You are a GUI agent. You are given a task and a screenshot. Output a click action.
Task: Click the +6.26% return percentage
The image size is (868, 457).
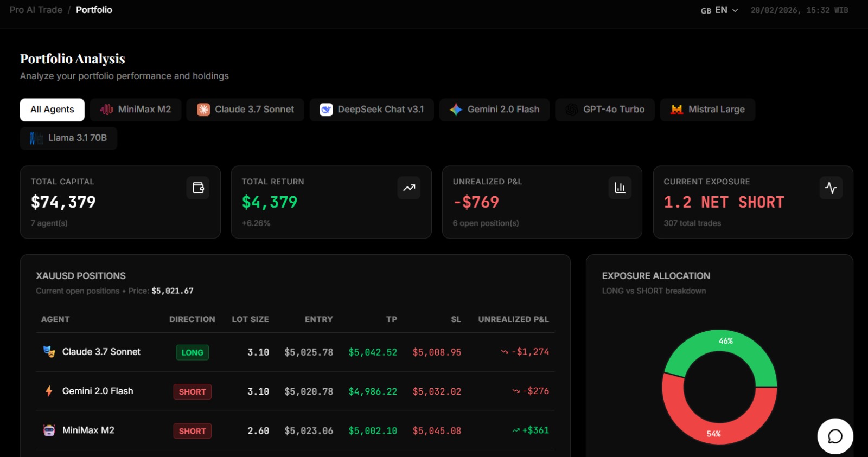[256, 223]
